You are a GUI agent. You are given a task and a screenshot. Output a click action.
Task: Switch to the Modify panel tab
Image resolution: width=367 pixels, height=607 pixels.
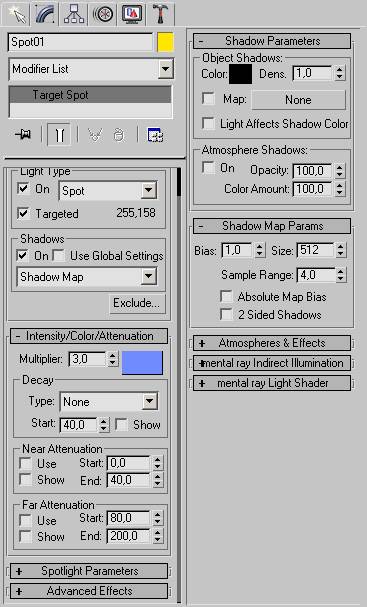(45, 13)
